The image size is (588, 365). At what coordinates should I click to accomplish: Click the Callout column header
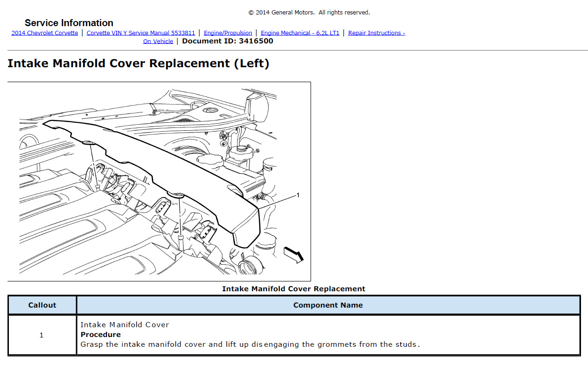42,305
